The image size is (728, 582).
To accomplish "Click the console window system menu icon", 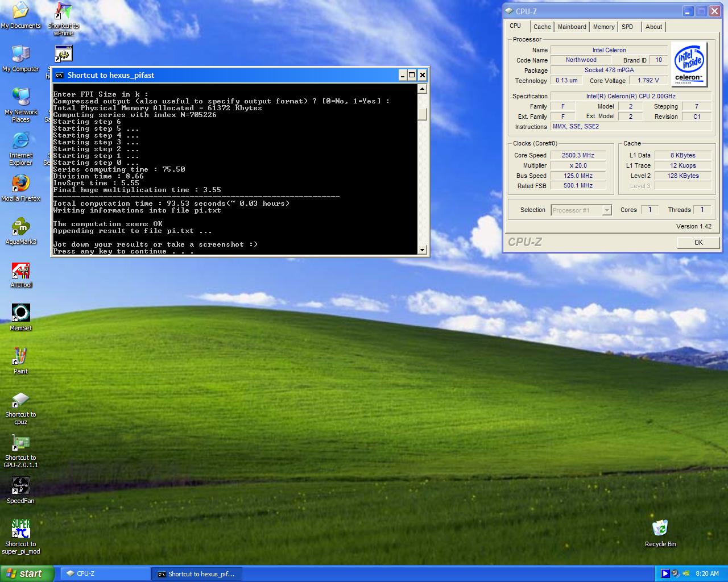I will [x=59, y=75].
